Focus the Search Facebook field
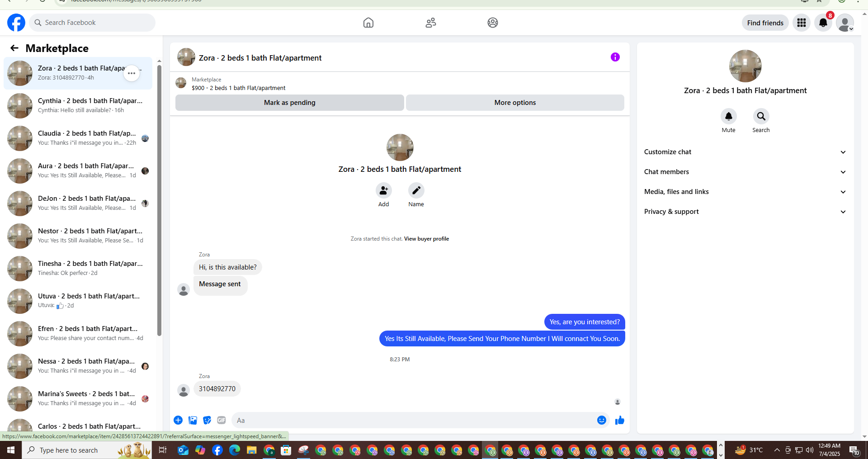Image resolution: width=868 pixels, height=459 pixels. pyautogui.click(x=92, y=23)
